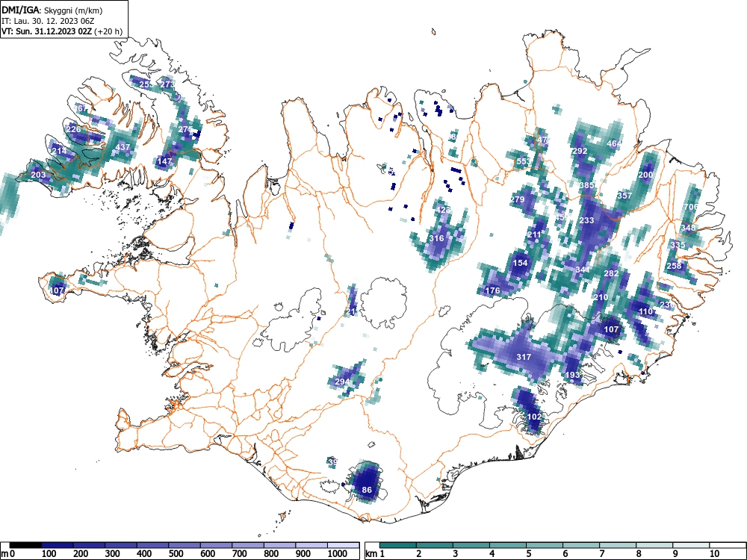The height and width of the screenshot is (560, 747).
Task: Click the visibility value 193 on the map
Action: click(x=573, y=375)
